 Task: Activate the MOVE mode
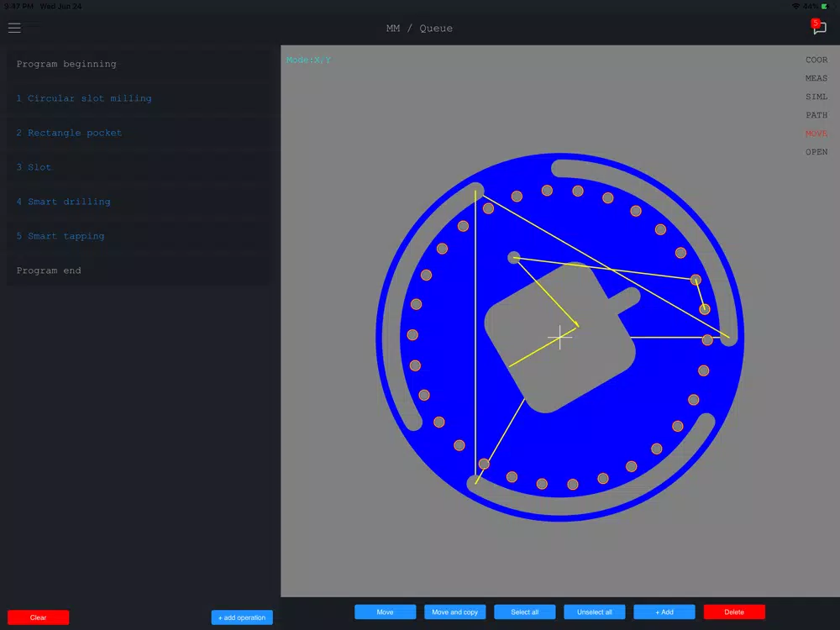tap(816, 134)
